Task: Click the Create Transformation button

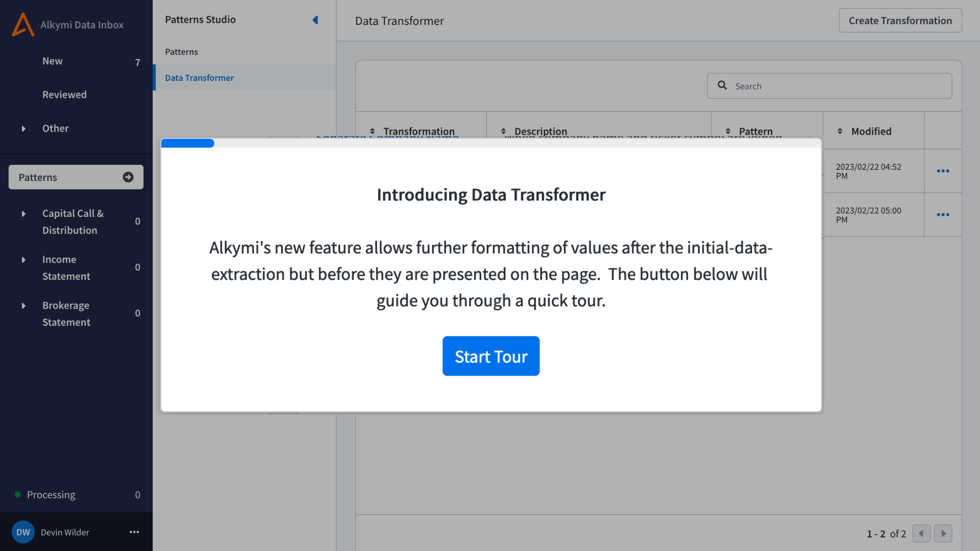Action: click(x=900, y=21)
